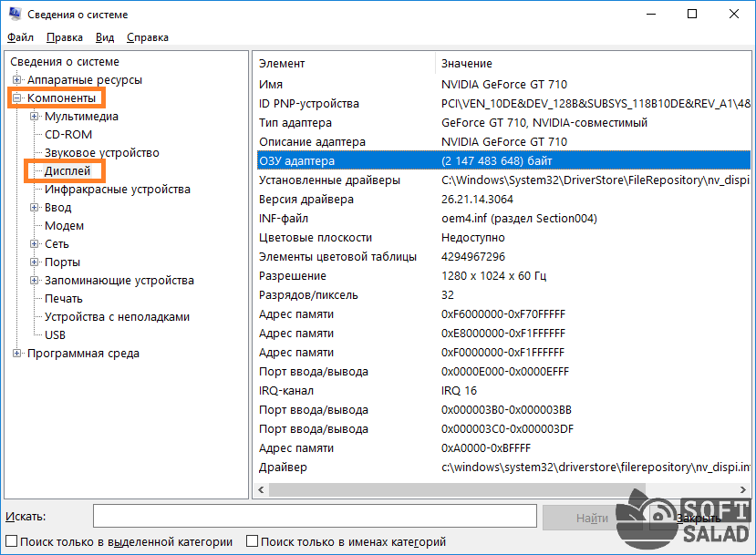Select Звуковое устройство tree item
Viewport: 756px width, 555px height.
pyautogui.click(x=101, y=153)
